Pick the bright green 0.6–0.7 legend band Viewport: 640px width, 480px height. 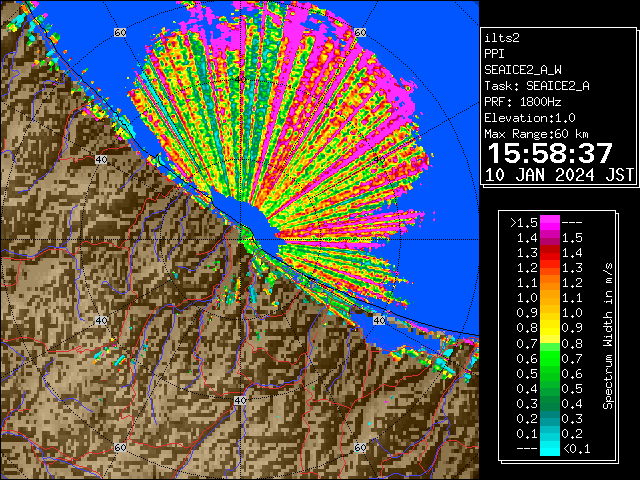[549, 358]
